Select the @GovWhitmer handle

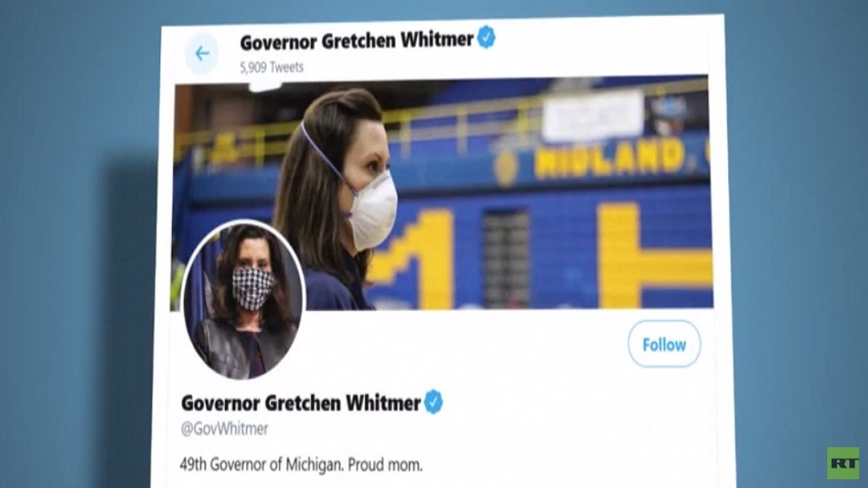pos(225,429)
